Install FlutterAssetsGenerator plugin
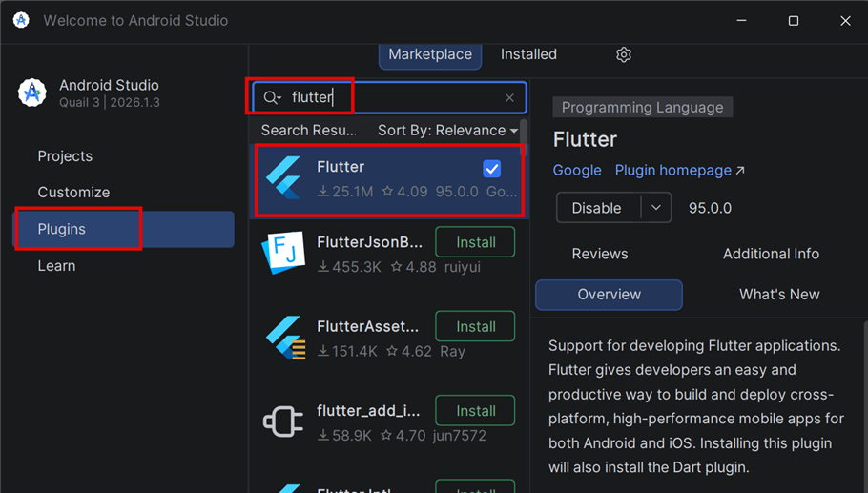Screen dimensions: 868x493 (475, 326)
